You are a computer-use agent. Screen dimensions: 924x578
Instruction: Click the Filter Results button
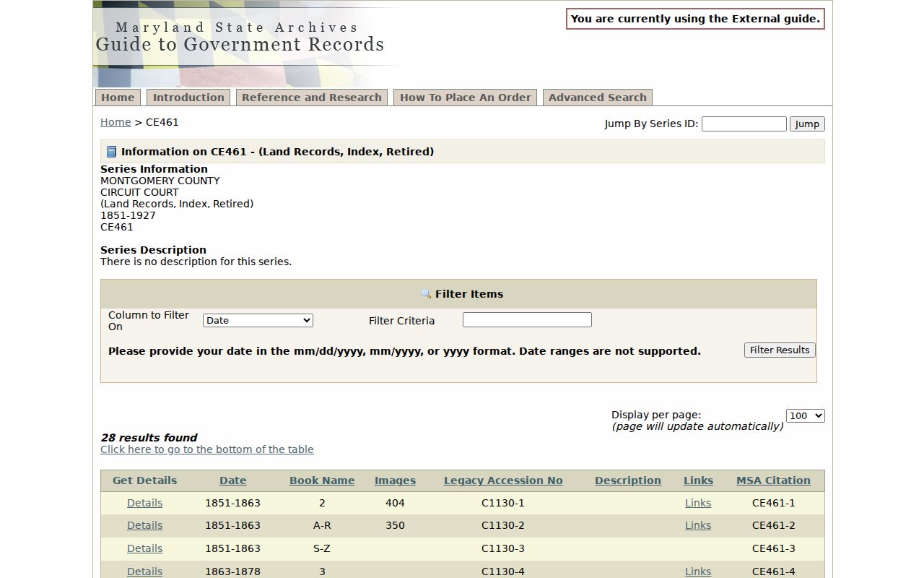[x=780, y=350]
